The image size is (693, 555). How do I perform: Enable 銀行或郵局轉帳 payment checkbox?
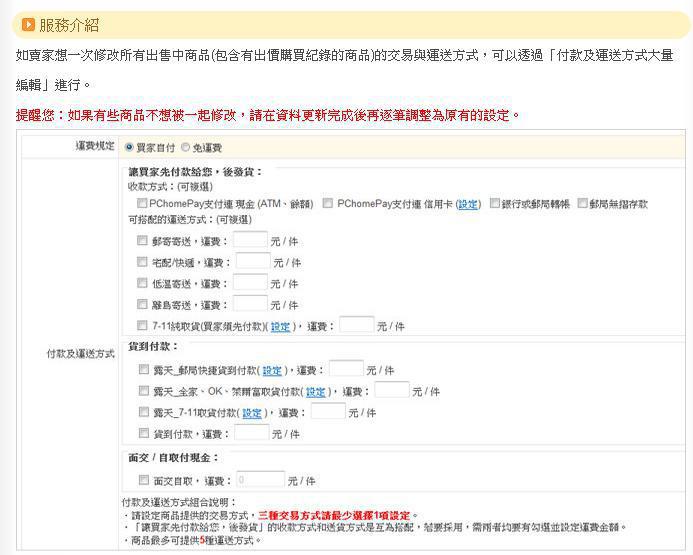tap(495, 203)
